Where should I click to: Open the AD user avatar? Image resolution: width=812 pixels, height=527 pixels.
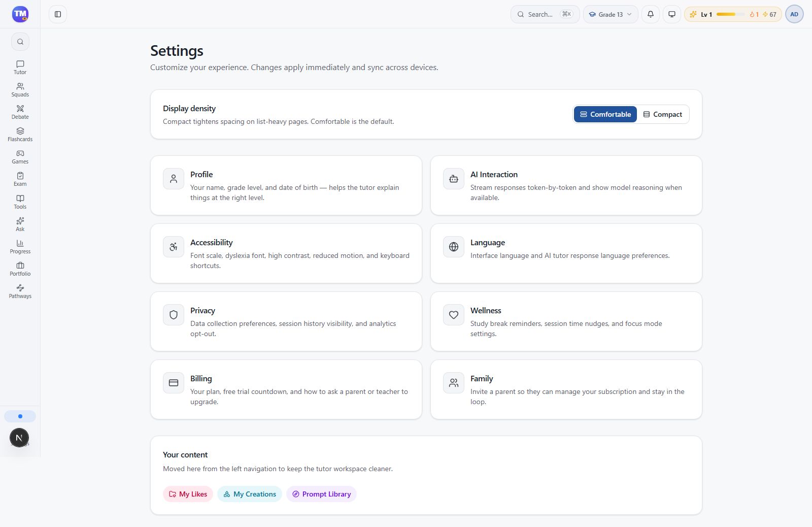(x=794, y=14)
